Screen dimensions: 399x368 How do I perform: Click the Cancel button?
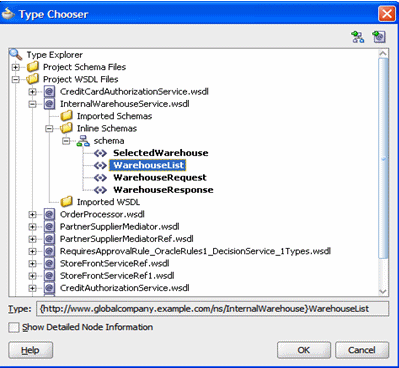pos(362,350)
